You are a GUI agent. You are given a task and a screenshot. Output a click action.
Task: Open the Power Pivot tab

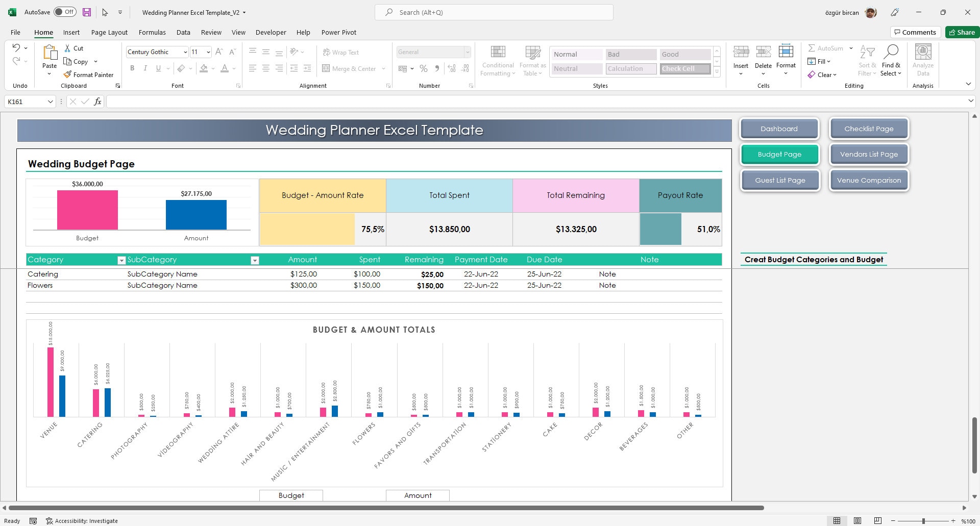[x=338, y=32]
